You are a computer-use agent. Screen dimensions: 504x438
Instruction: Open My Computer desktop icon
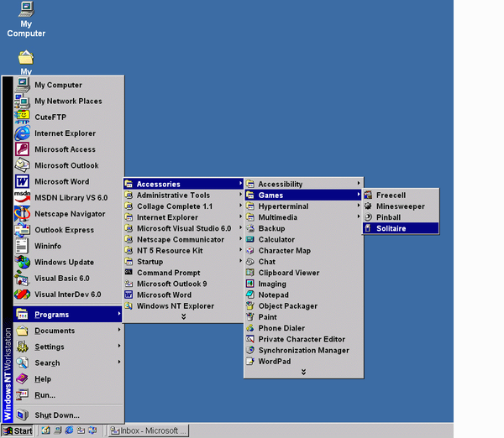pyautogui.click(x=26, y=10)
